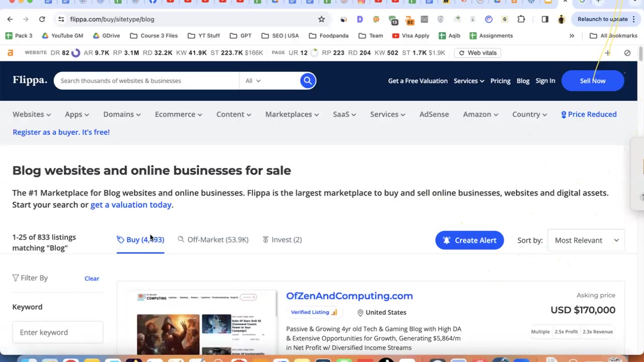
Task: Switch to the Invest (2) tab
Action: 282,240
